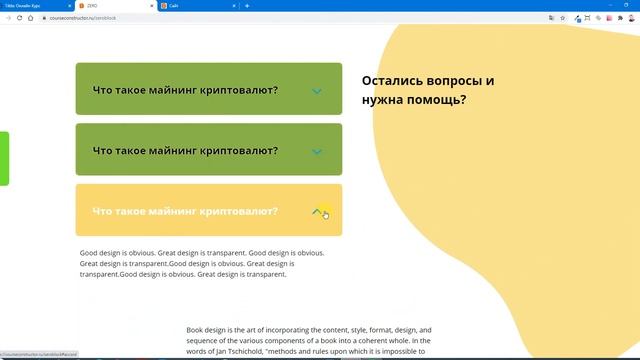Image resolution: width=640 pixels, height=360 pixels.
Task: Click the second green question title text
Action: pos(185,150)
